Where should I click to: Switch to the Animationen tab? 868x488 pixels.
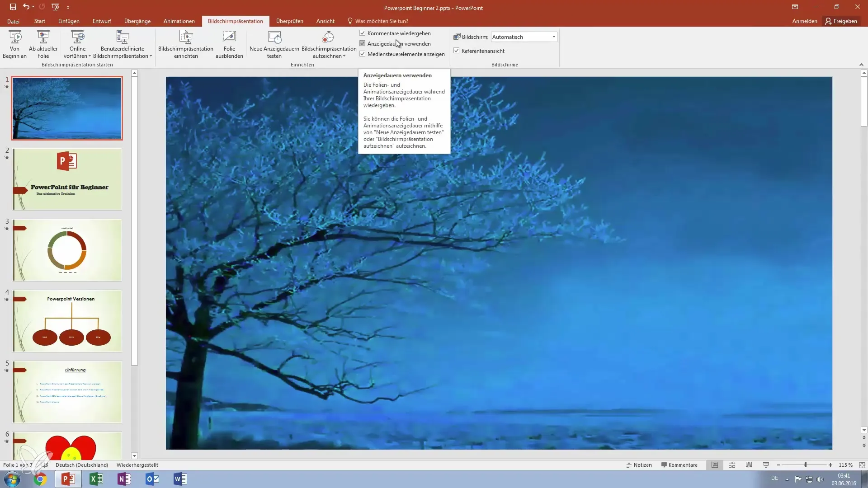click(179, 21)
